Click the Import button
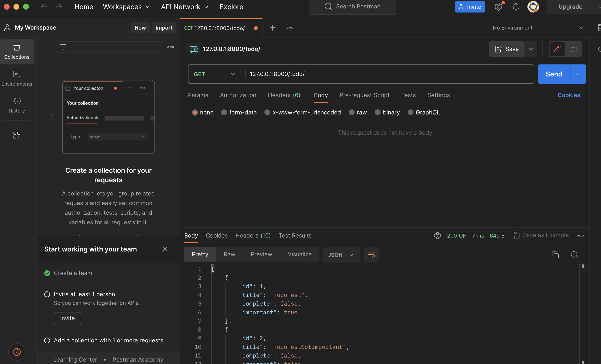This screenshot has height=364, width=601. (164, 28)
